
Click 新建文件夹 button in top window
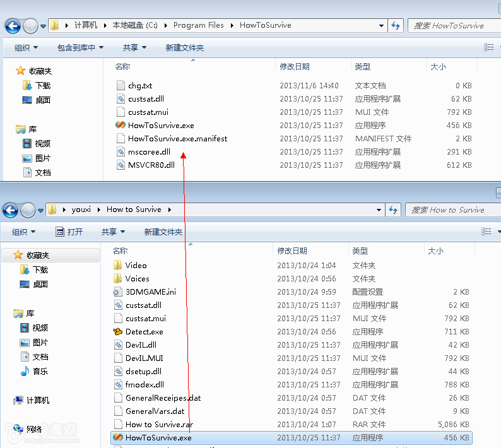[184, 48]
